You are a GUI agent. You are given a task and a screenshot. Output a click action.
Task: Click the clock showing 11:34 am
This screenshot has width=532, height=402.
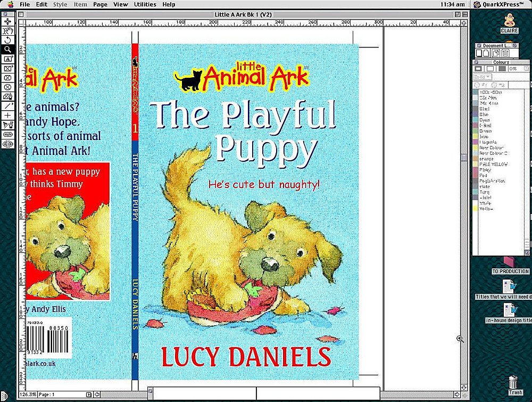pyautogui.click(x=452, y=4)
